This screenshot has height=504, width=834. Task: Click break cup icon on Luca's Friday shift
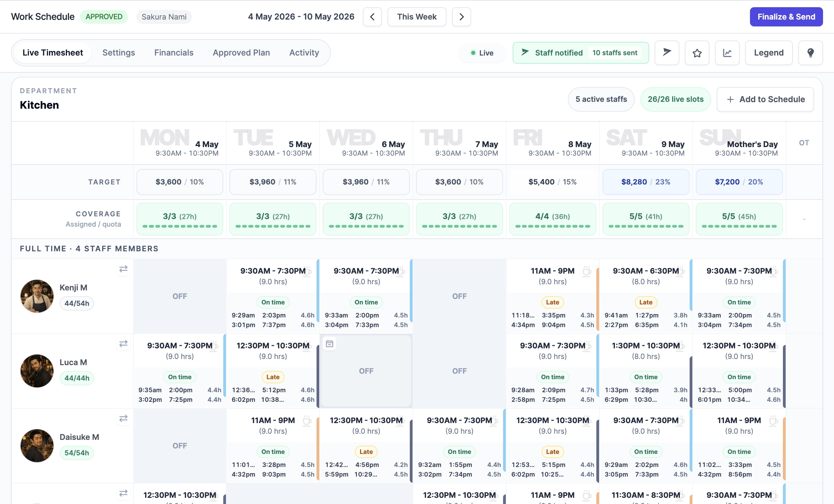[x=587, y=346]
